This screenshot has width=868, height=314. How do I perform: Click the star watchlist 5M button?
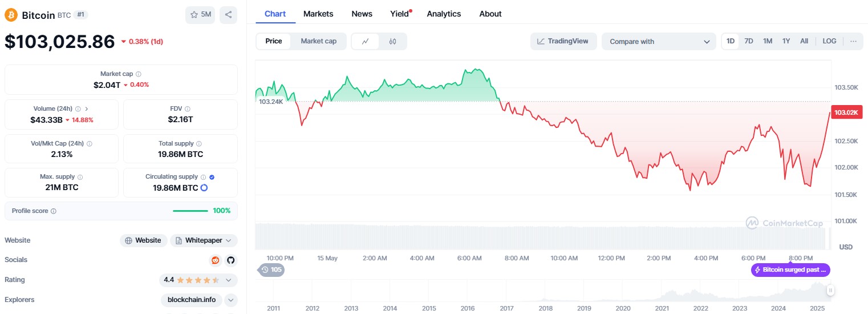(x=200, y=15)
